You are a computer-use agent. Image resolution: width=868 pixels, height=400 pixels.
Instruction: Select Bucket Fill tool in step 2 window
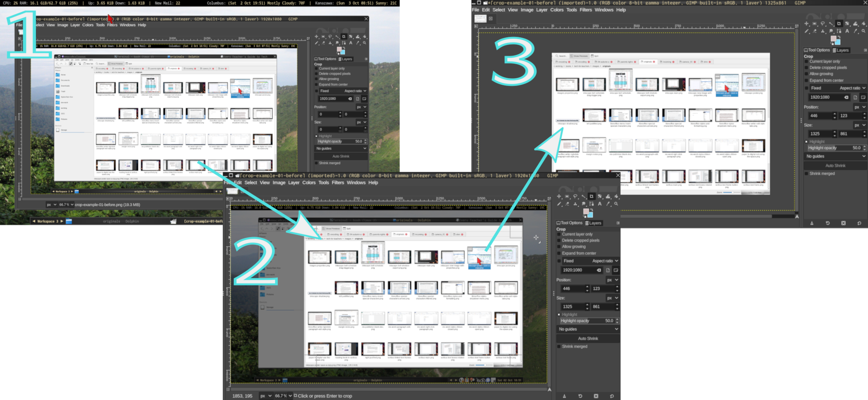coord(616,196)
